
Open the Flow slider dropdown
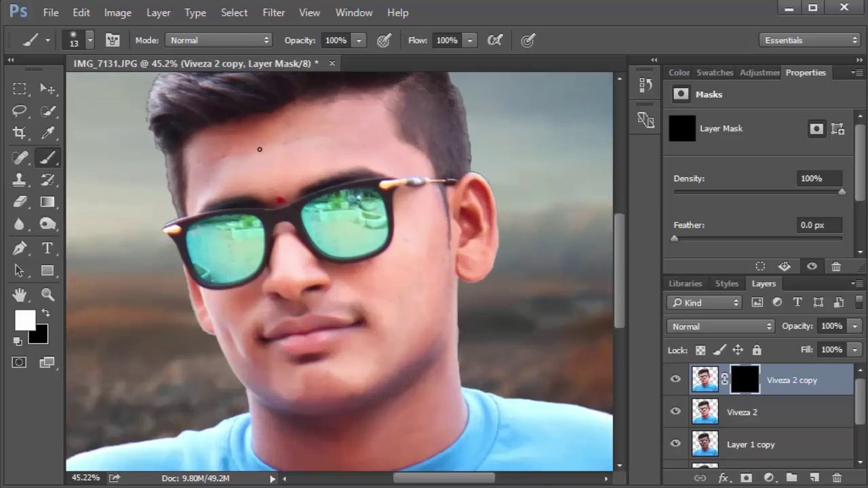point(469,40)
